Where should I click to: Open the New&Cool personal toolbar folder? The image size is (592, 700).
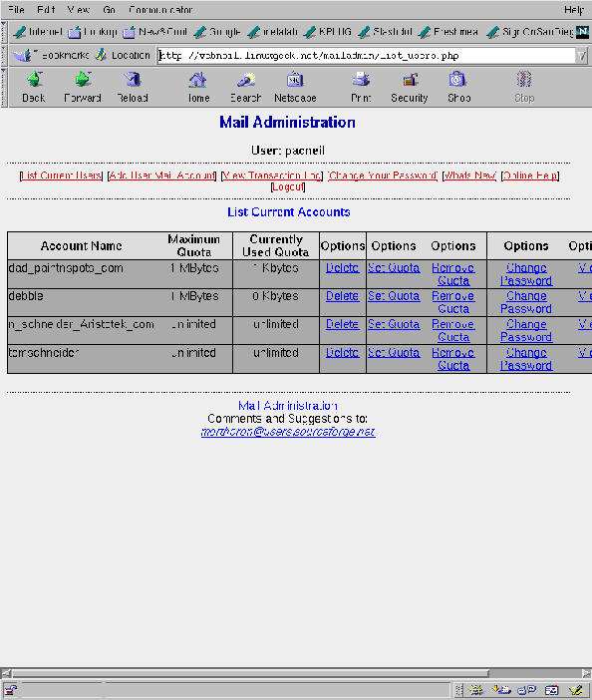point(155,32)
